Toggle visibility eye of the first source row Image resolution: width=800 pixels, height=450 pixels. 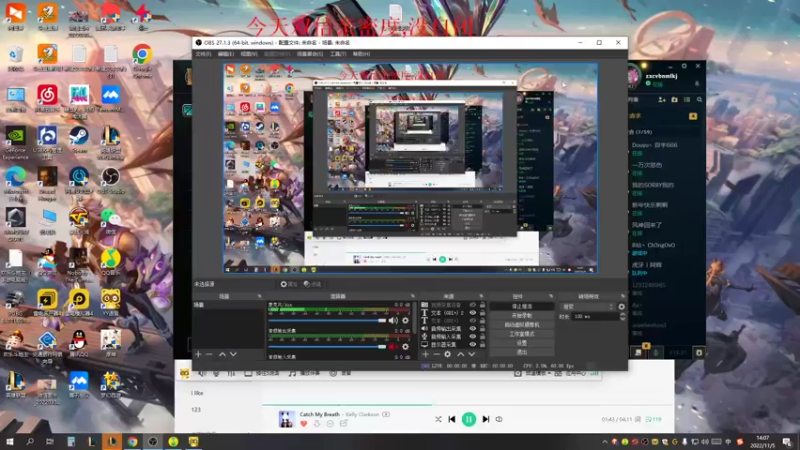(x=472, y=305)
